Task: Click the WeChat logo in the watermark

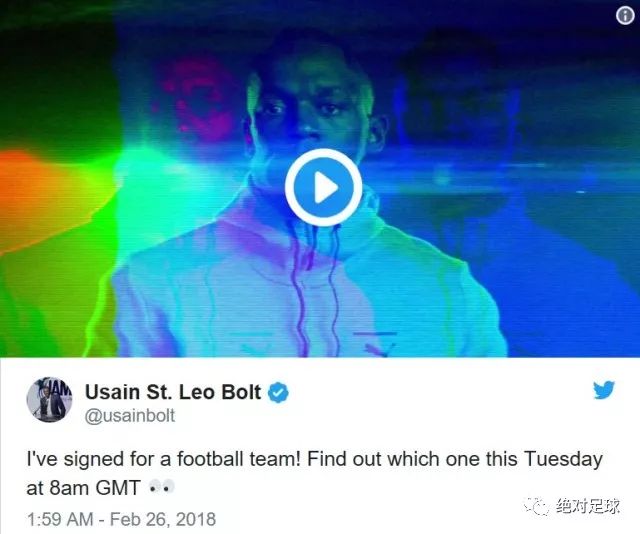Action: point(537,506)
